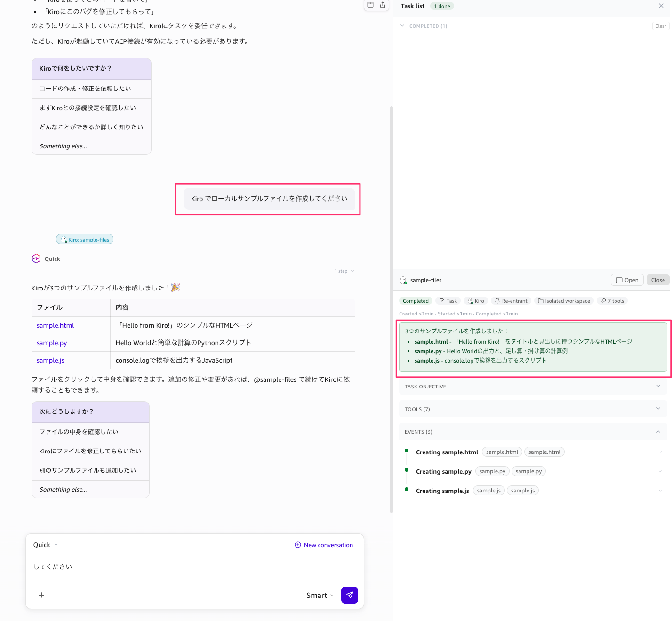This screenshot has width=672, height=621.
Task: Expand the 'Creating sample.py' event row chevron
Action: point(660,471)
